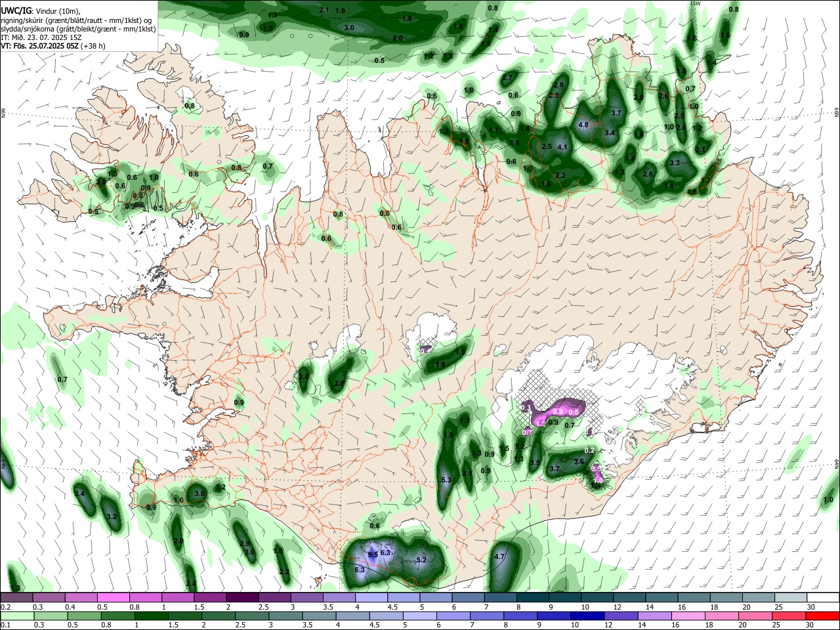Click the dark purple 2 swatch in snow legend
The image size is (840, 630).
tap(242, 597)
